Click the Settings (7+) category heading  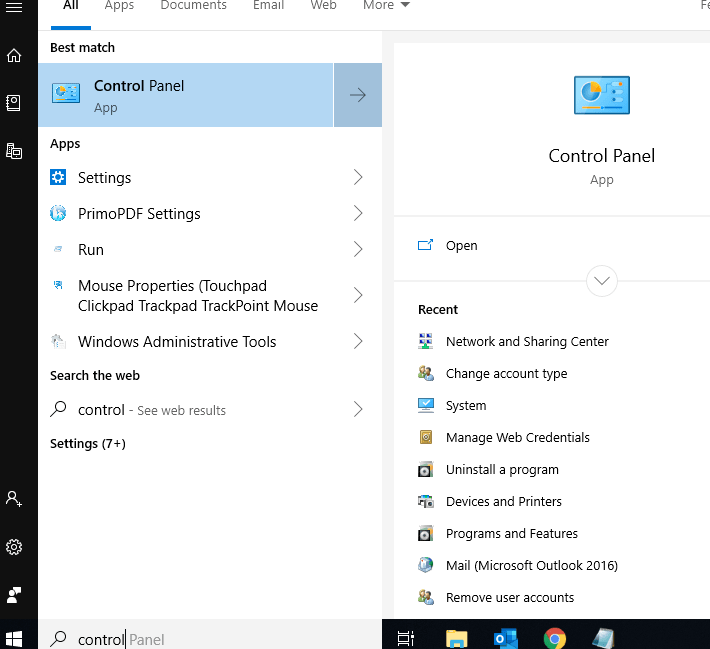pyautogui.click(x=88, y=444)
